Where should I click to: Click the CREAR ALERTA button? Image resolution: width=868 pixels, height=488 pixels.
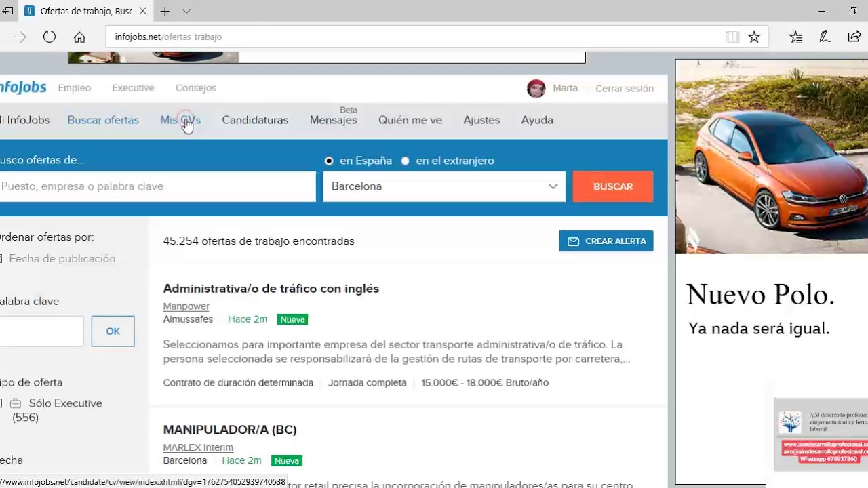(606, 241)
